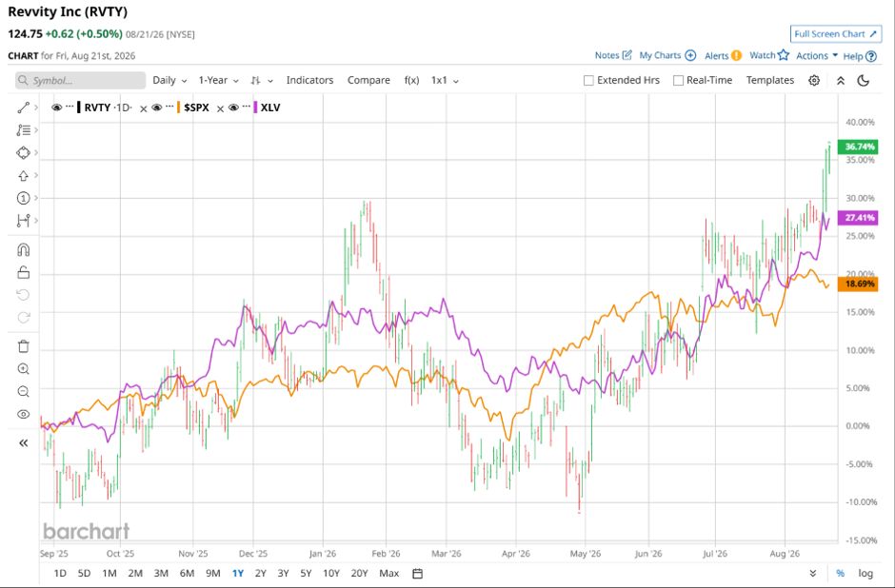
Task: Click the XLV purple color marker
Action: [x=256, y=108]
